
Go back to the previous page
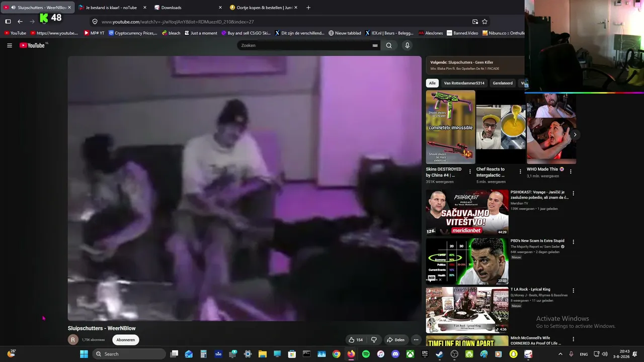tap(20, 22)
